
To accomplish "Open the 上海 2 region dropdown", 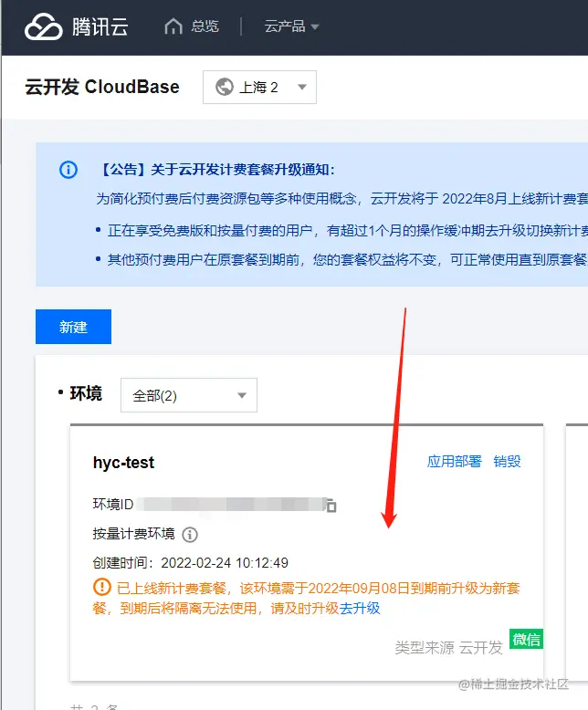I will (x=259, y=87).
